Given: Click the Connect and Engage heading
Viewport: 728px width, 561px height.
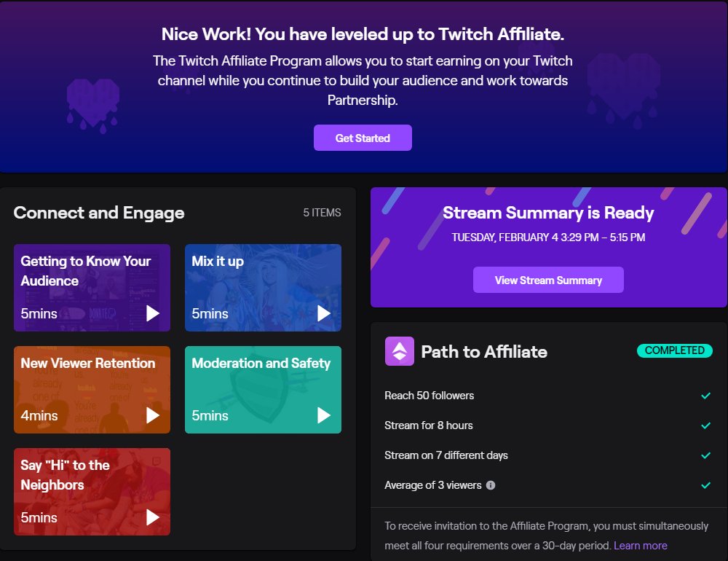Looking at the screenshot, I should (99, 213).
